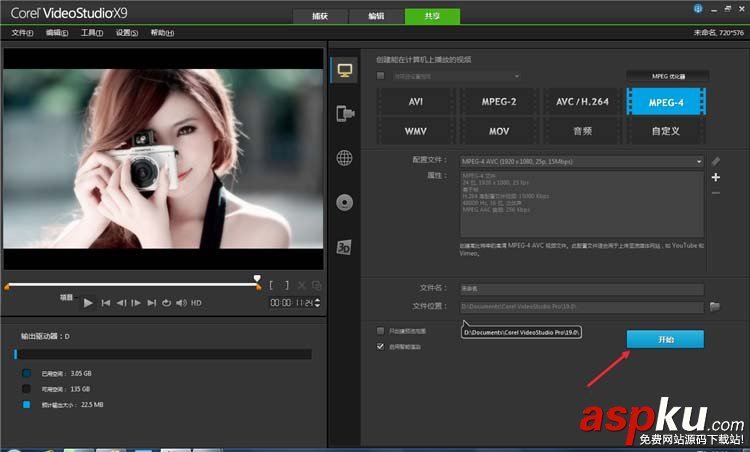This screenshot has height=452, width=750.
Task: Choose the MPEG-4 output format
Action: click(666, 102)
